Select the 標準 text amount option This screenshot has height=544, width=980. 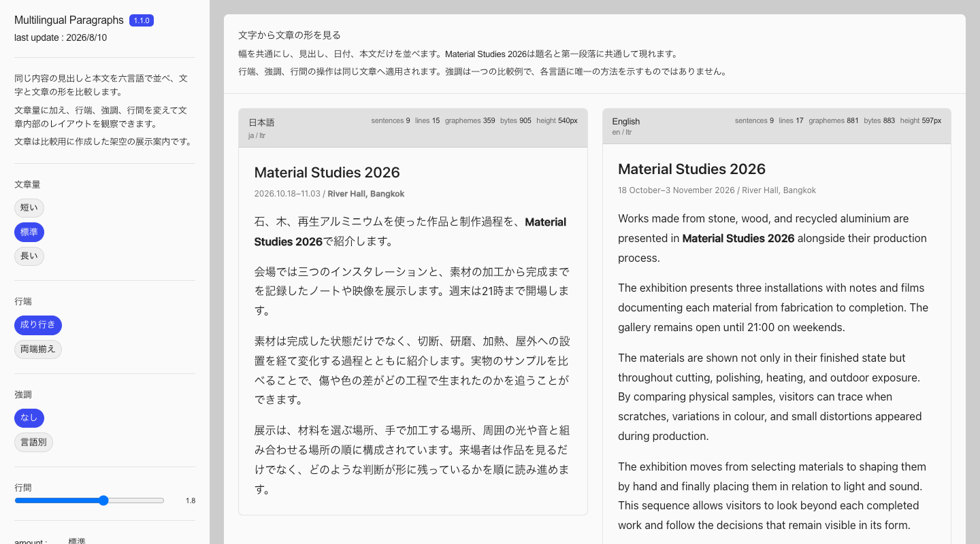tap(29, 232)
